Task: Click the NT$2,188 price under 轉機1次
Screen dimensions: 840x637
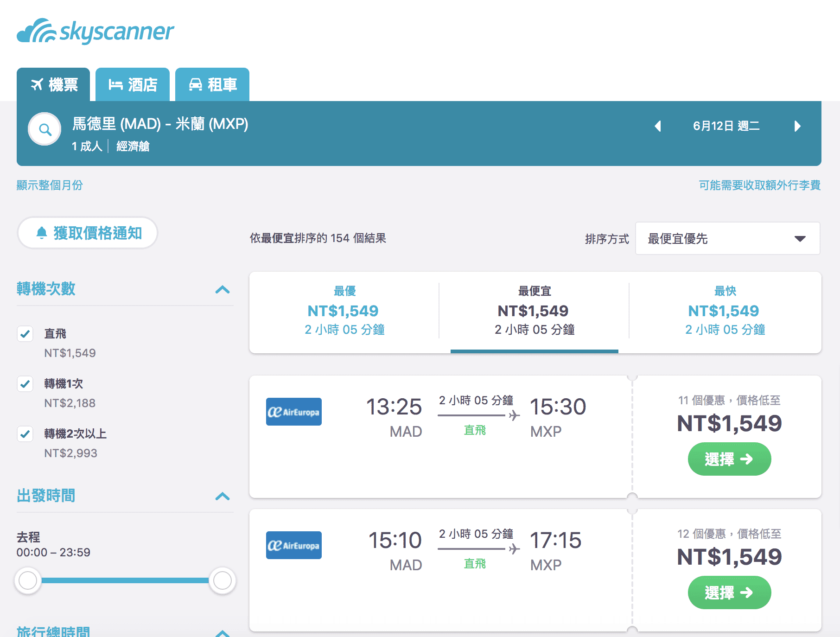Action: (70, 403)
